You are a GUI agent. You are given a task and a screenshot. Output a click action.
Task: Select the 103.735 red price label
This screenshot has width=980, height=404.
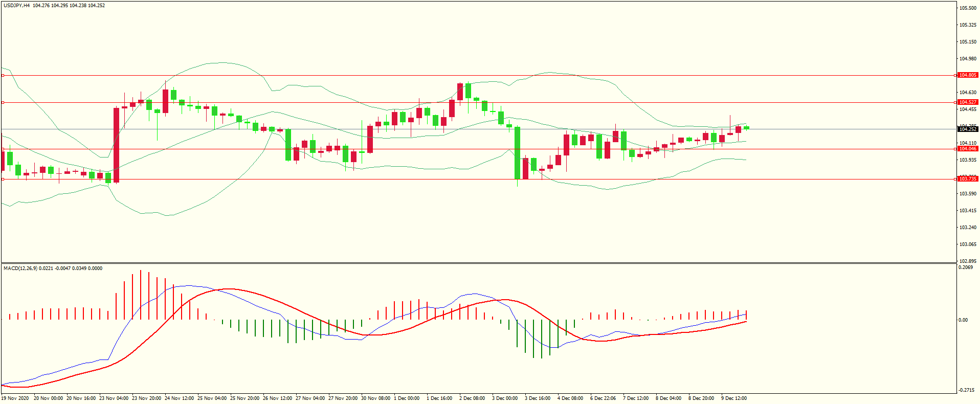point(967,179)
